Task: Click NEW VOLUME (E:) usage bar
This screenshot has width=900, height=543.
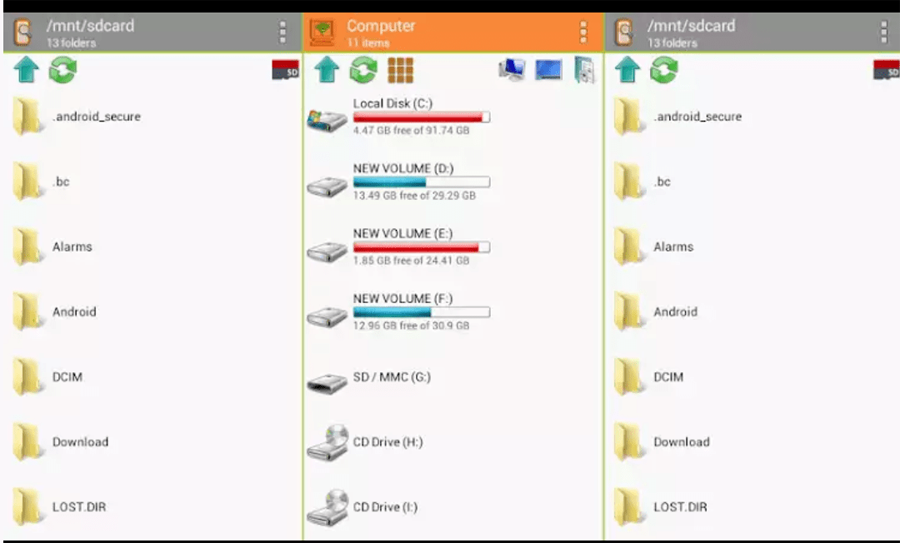Action: point(421,247)
